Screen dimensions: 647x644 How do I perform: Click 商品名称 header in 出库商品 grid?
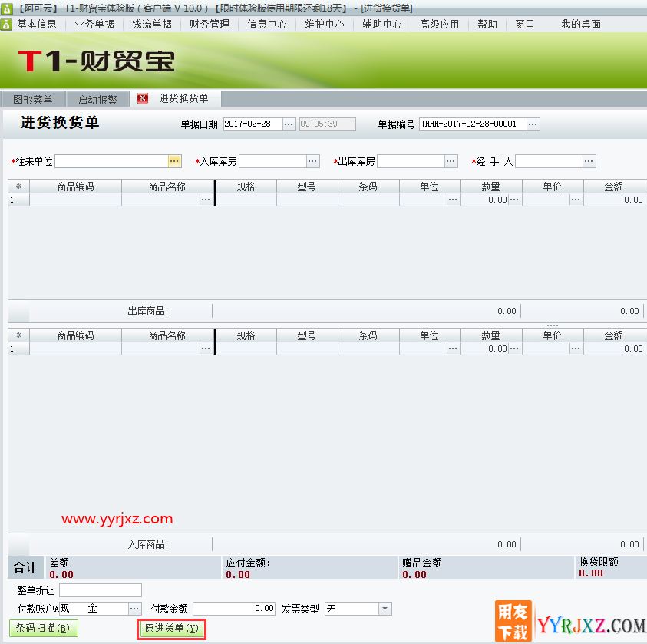[x=167, y=187]
